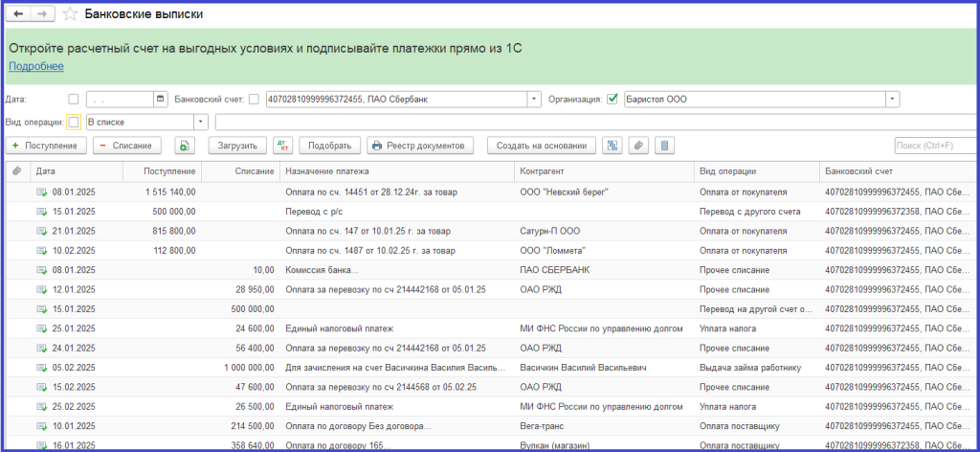Open the calendar picker for Дата field
Viewport: 980px width, 452px height.
pyautogui.click(x=161, y=99)
